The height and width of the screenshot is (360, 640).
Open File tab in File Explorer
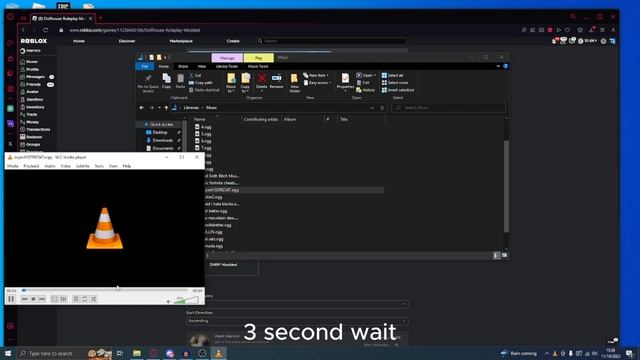(x=145, y=66)
